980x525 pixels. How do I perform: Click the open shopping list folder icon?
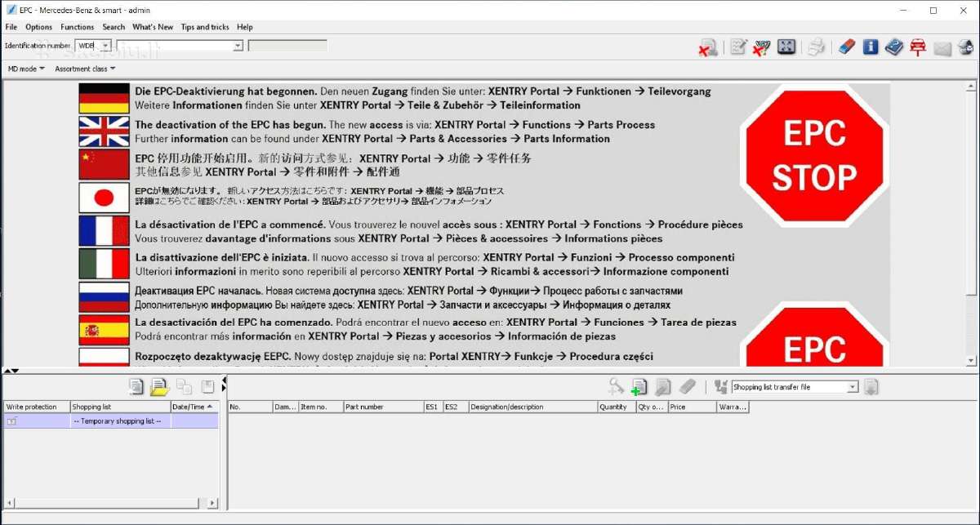[x=158, y=387]
